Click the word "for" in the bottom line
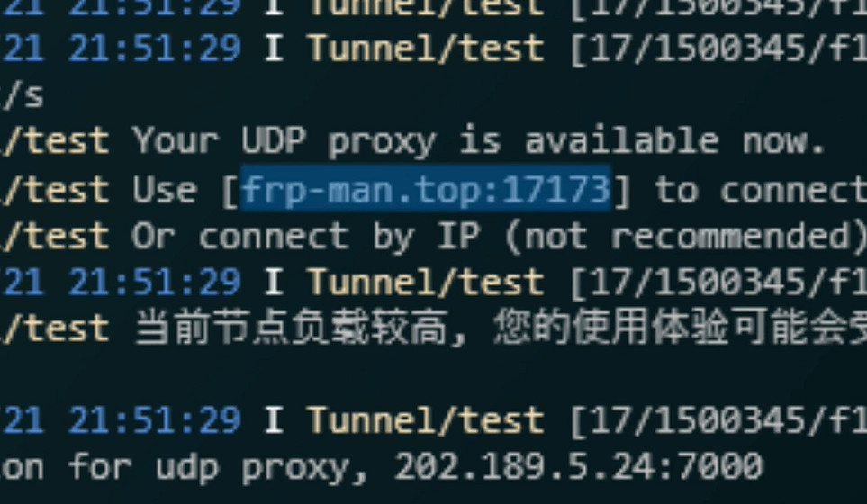The image size is (867, 504). (x=100, y=466)
